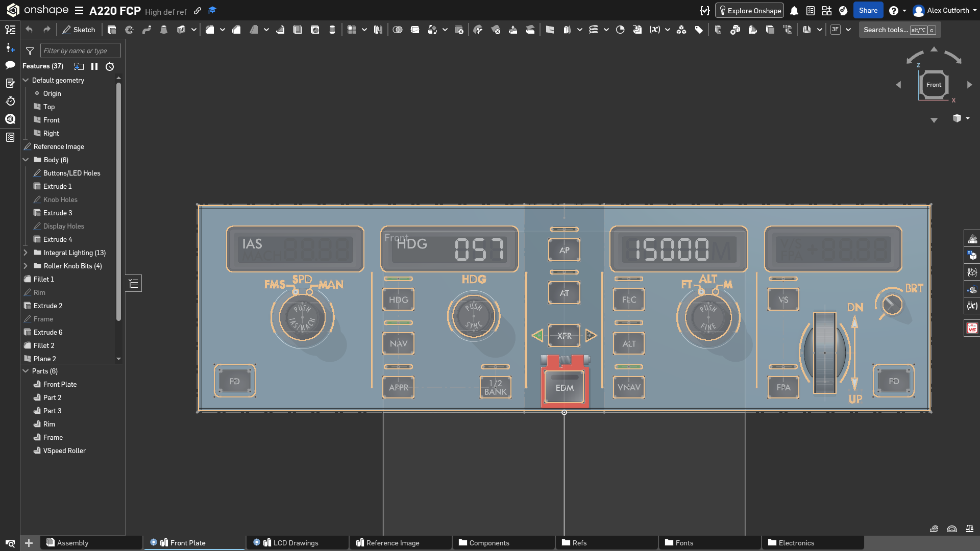Select the Extrude 1 feature
This screenshot has width=980, height=551.
tap(57, 186)
